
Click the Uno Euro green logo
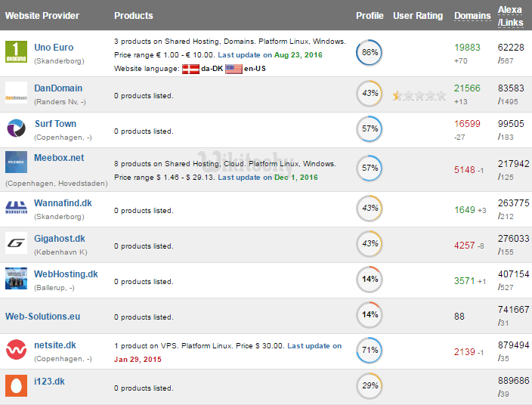coord(16,52)
